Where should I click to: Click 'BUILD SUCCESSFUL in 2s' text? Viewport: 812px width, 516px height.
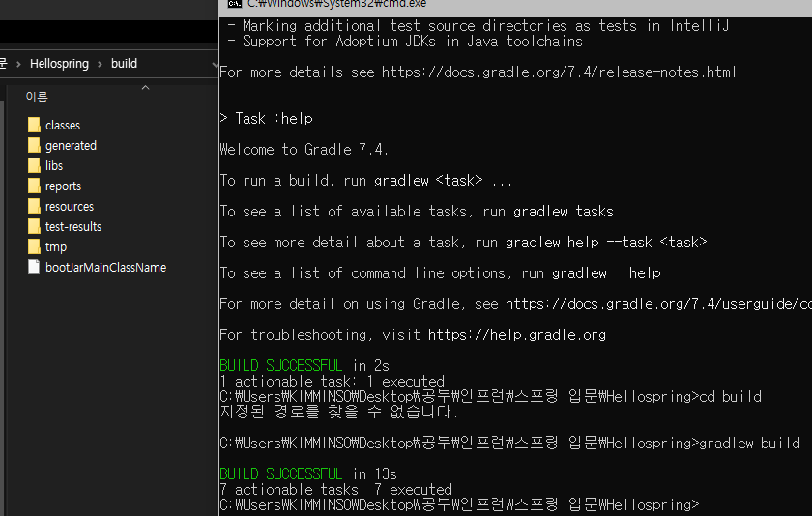(304, 365)
